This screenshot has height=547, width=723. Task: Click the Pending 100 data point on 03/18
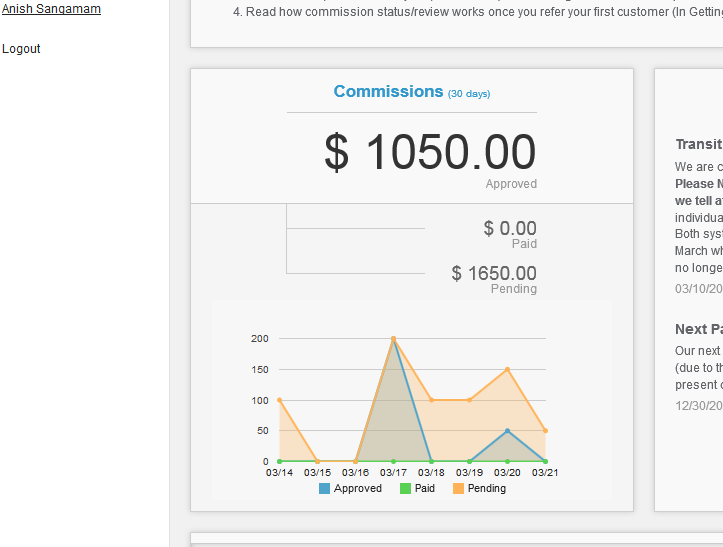[x=431, y=400]
